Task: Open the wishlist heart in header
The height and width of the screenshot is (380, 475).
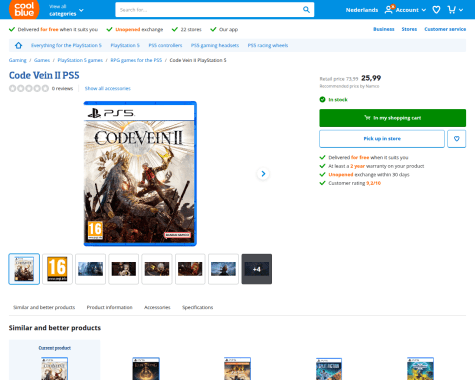Action: pos(436,10)
